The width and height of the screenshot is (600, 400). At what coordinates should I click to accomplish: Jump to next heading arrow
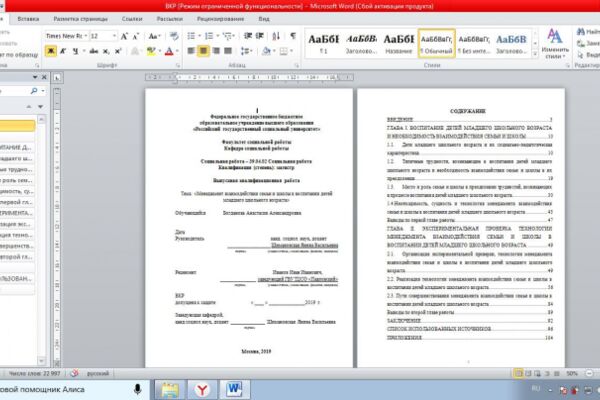coord(40,106)
